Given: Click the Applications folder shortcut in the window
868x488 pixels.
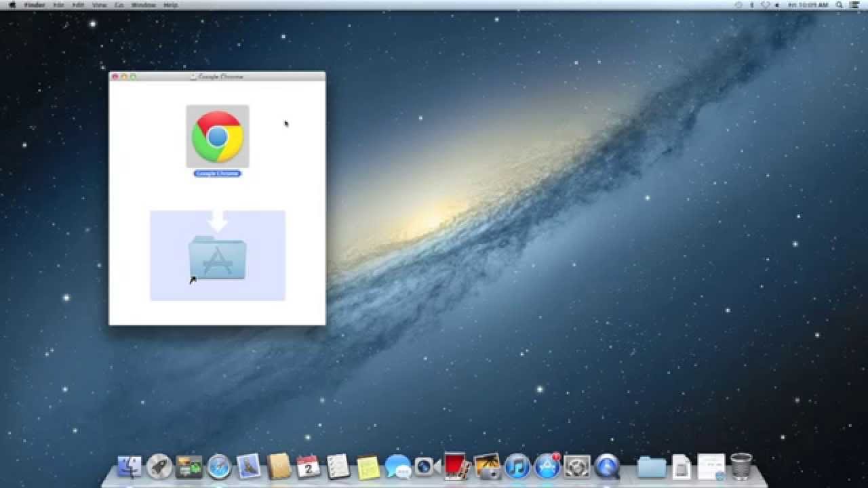Looking at the screenshot, I should (x=217, y=257).
